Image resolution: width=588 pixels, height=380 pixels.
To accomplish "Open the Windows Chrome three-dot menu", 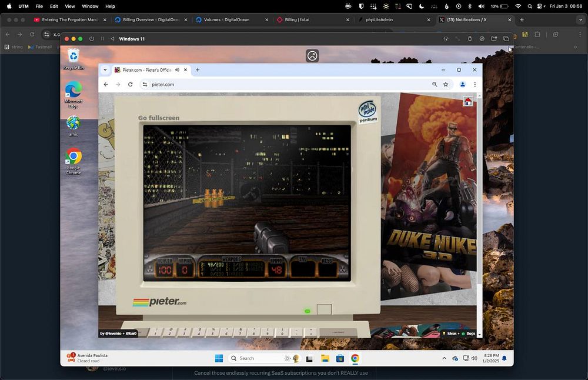I will point(475,84).
